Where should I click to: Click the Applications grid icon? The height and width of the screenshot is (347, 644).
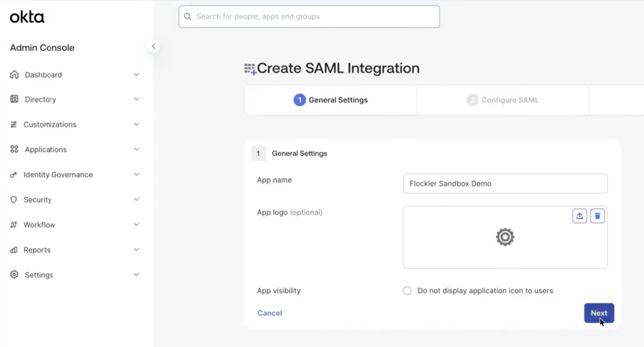(14, 149)
